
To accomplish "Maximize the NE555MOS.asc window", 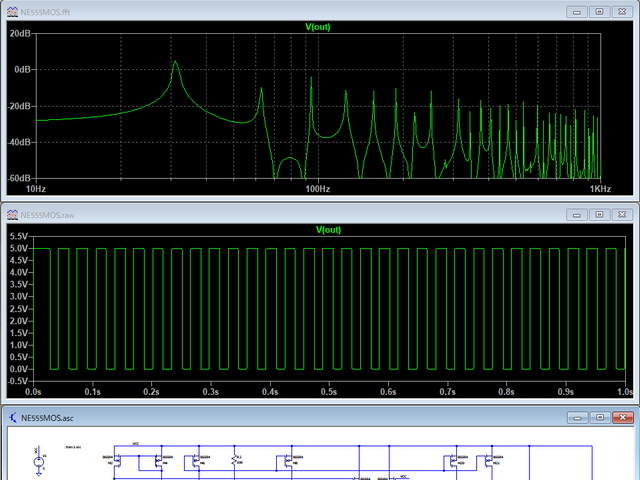I will point(600,418).
